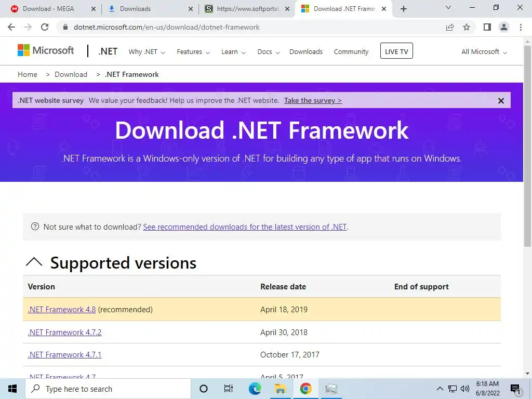This screenshot has width=532, height=399.
Task: Open a new tab with the plus button
Action: coord(403,9)
